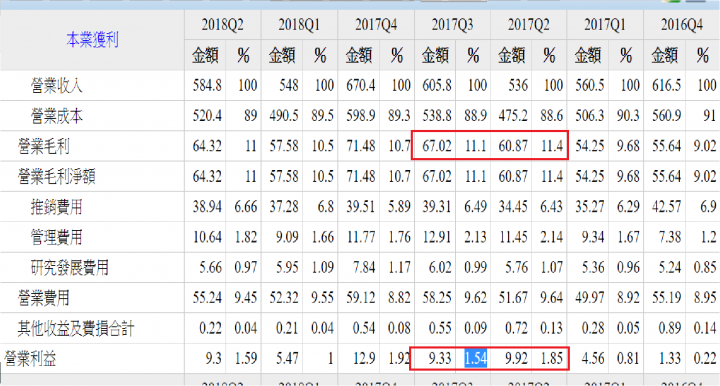
Task: Select 營業利益 value 1.33 for 2016Q4
Action: coord(669,358)
